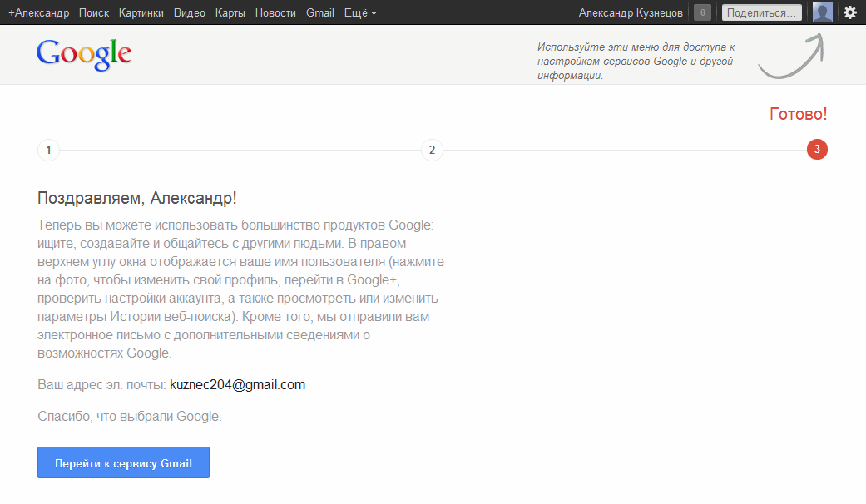Open Gmail link in top bar
This screenshot has height=504, width=866.
click(x=319, y=12)
